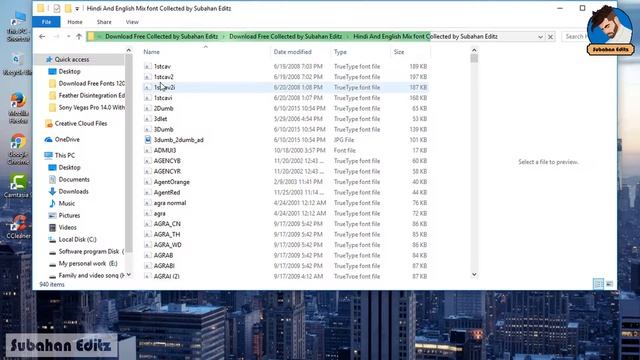Screen dimensions: 640x360
Task: Open recent locations dropdown arrow
Action: [x=68, y=36]
